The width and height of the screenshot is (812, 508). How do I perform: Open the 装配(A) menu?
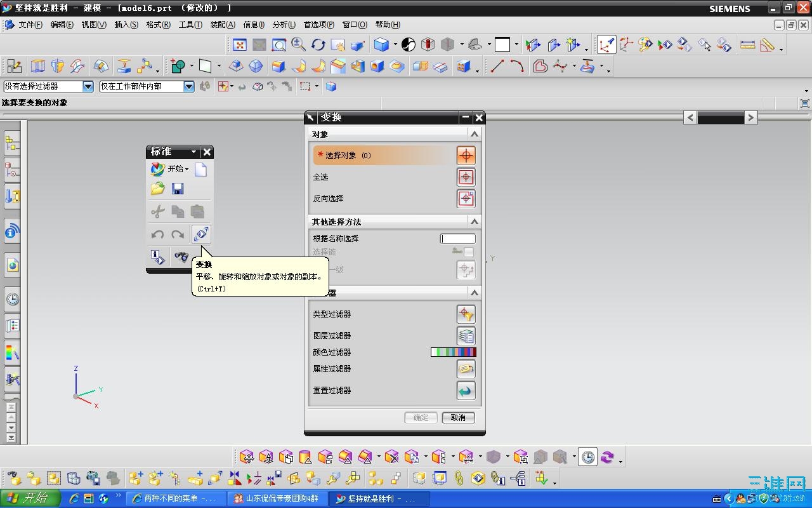[x=223, y=25]
